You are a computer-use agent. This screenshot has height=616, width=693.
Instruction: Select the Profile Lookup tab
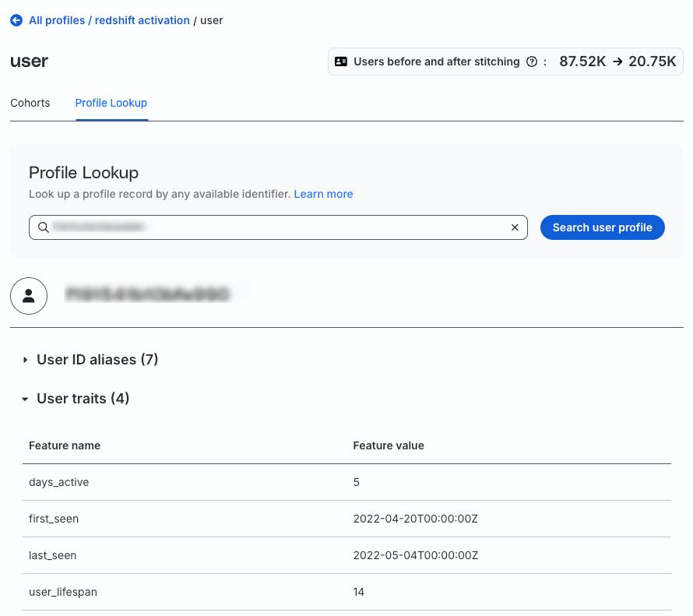click(111, 103)
